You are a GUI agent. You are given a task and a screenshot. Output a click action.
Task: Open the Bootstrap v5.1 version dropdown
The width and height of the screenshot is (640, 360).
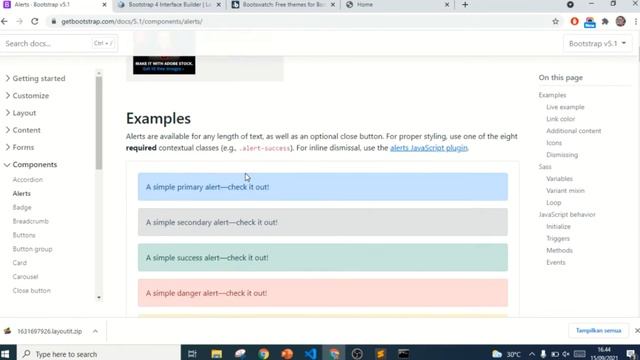click(x=597, y=43)
